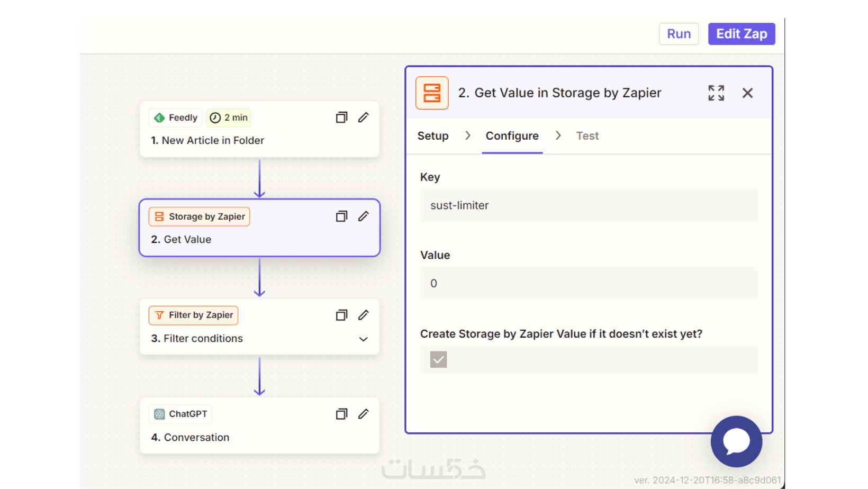This screenshot has width=868, height=489.
Task: Toggle the create value if missing checkbox
Action: (438, 360)
